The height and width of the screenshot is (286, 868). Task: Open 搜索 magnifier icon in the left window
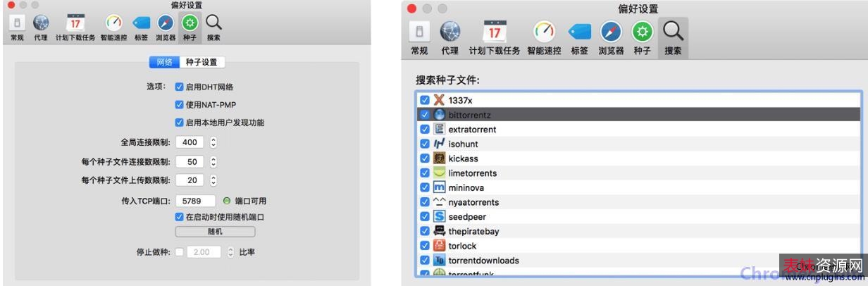coord(213,23)
